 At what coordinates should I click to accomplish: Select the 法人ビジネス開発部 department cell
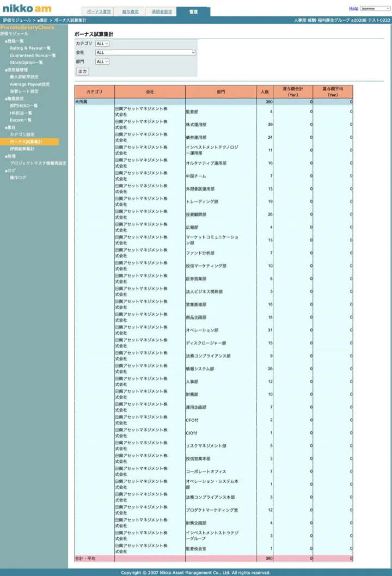pos(221,292)
